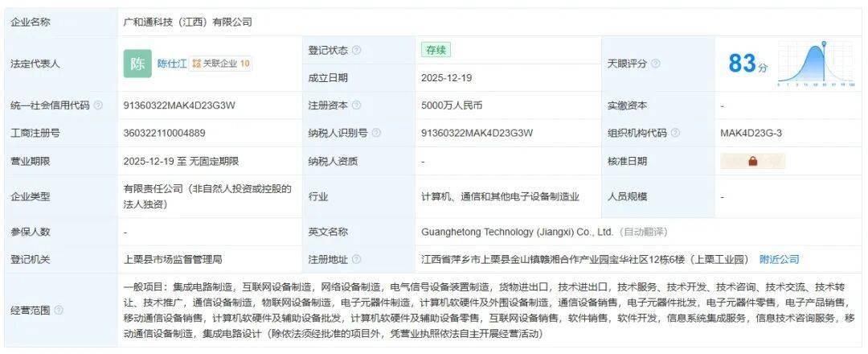This screenshot has width=868, height=354.
Task: Click the question mark beside 注册资本
Action: [356, 105]
